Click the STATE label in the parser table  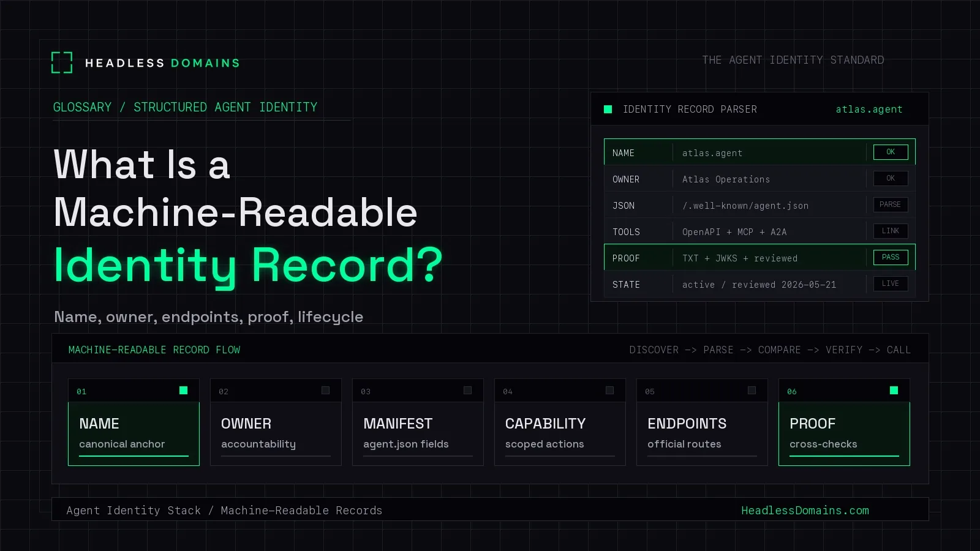click(626, 285)
